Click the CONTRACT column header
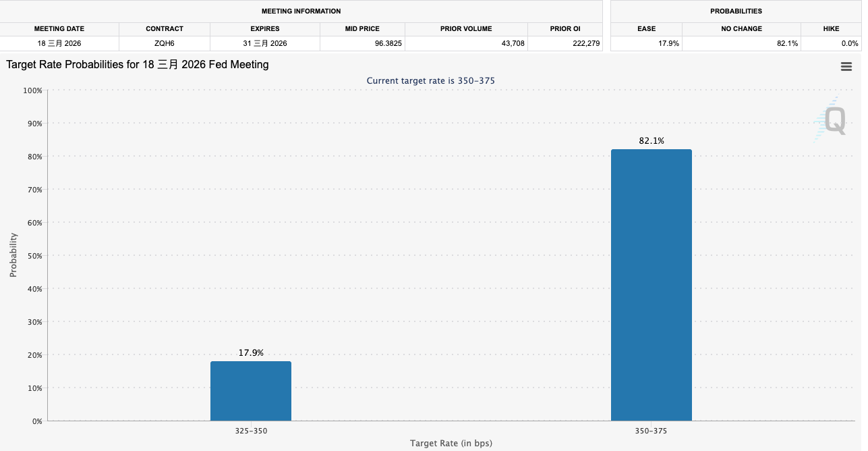The image size is (868, 451). click(x=165, y=29)
